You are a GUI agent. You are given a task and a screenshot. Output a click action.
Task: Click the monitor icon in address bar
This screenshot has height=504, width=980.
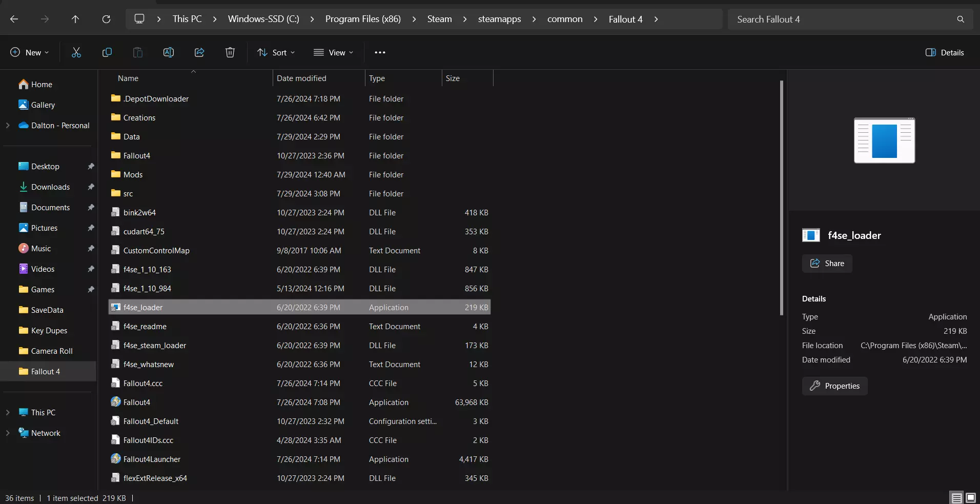click(139, 19)
